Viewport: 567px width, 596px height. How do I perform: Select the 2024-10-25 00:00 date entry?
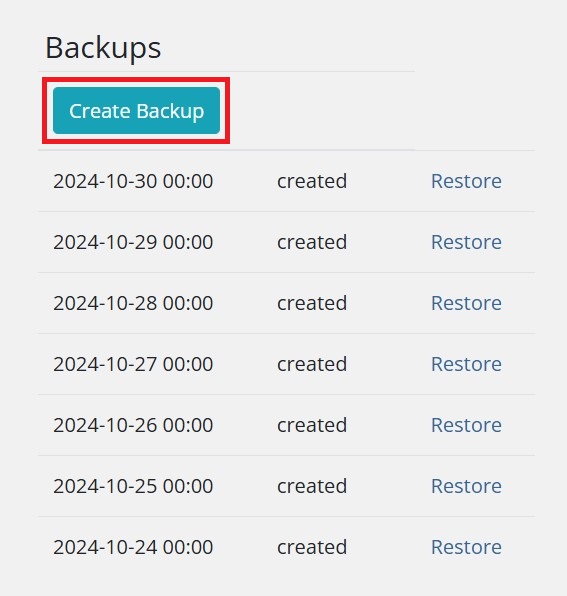tap(133, 486)
